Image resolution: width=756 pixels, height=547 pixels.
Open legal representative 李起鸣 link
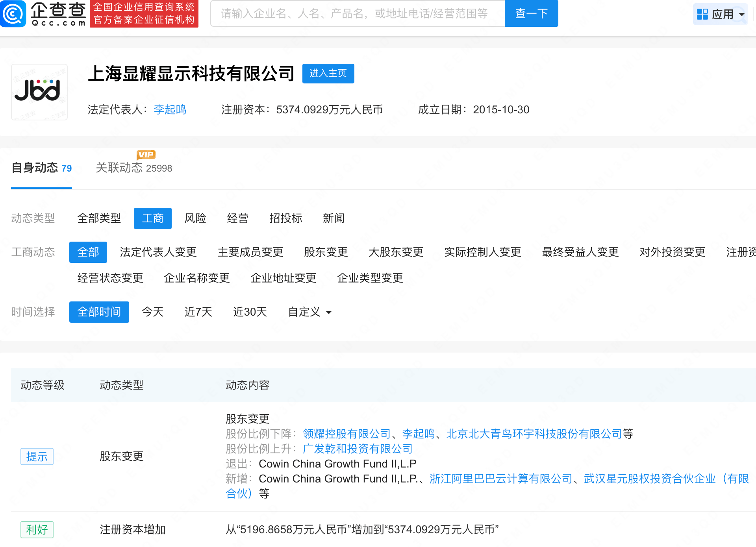[170, 109]
